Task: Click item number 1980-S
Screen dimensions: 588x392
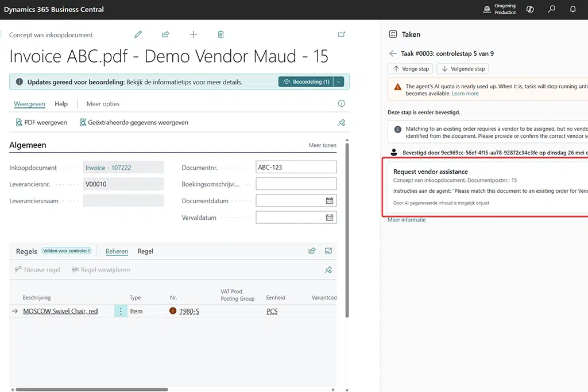Action: tap(189, 311)
